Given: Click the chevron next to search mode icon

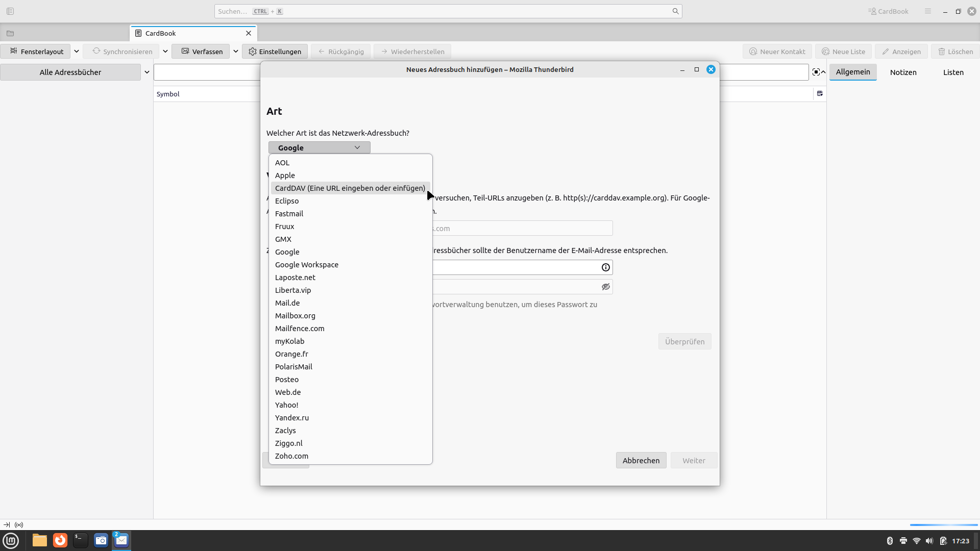Looking at the screenshot, I should point(823,72).
